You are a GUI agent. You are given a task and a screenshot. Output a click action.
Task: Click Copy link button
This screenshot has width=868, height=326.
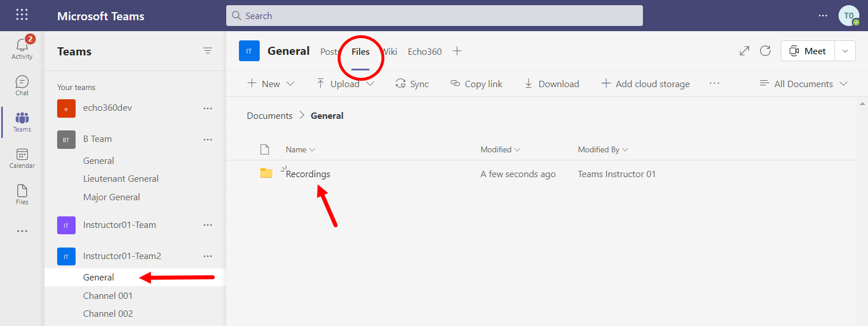coord(476,84)
